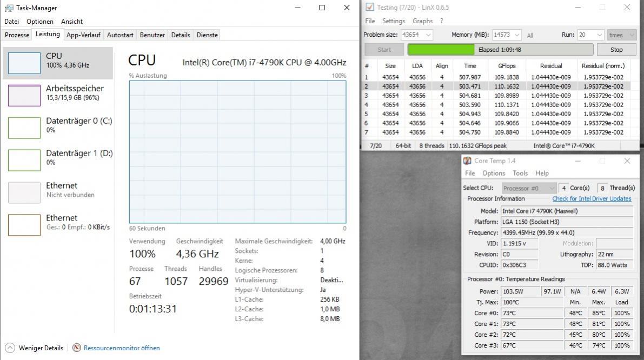The image size is (644, 360).
Task: Open the Options menu in Core Temp
Action: pos(494,173)
